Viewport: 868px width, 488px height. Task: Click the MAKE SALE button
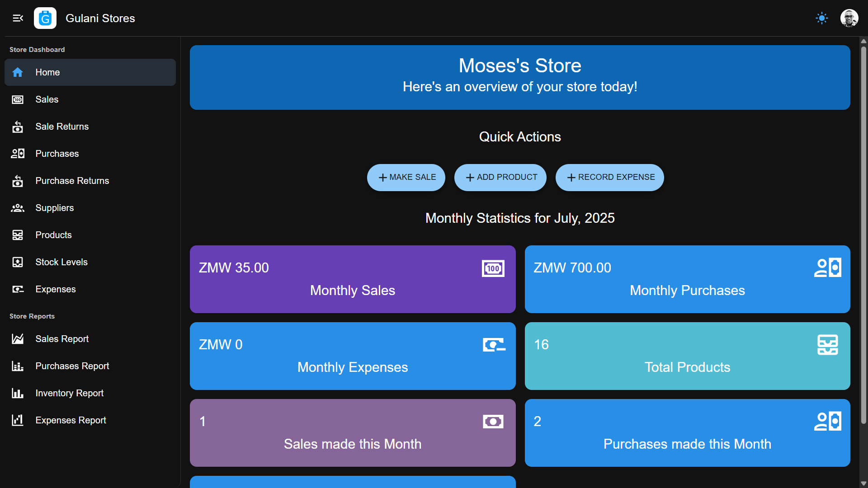coord(406,177)
